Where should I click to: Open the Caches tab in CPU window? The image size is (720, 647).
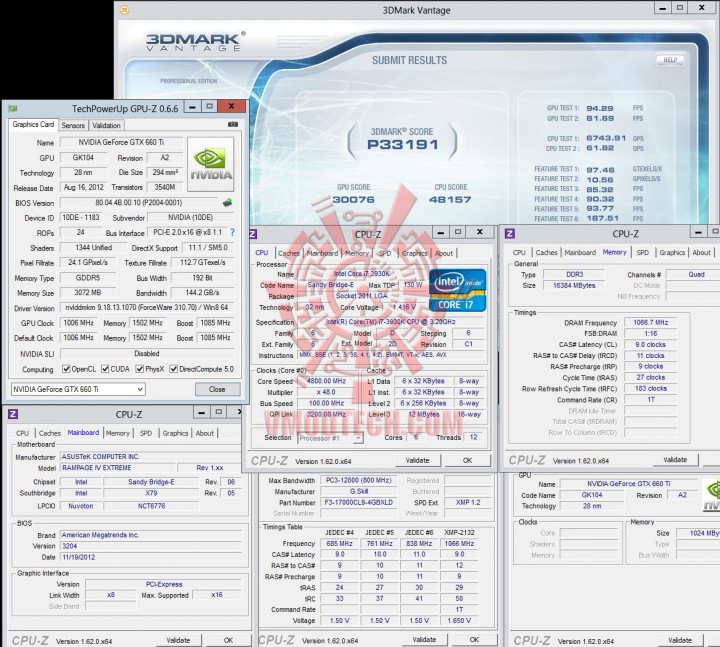point(288,253)
